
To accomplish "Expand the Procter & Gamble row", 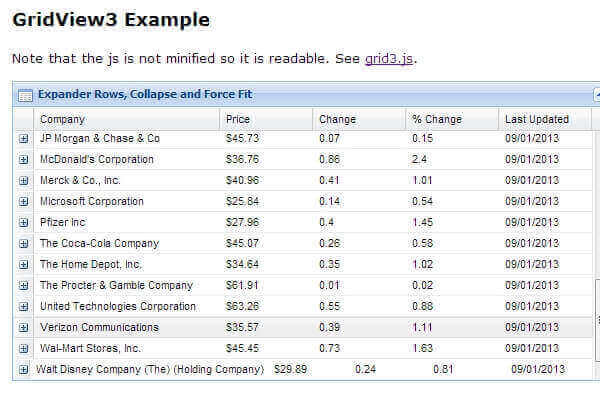I will (x=24, y=286).
